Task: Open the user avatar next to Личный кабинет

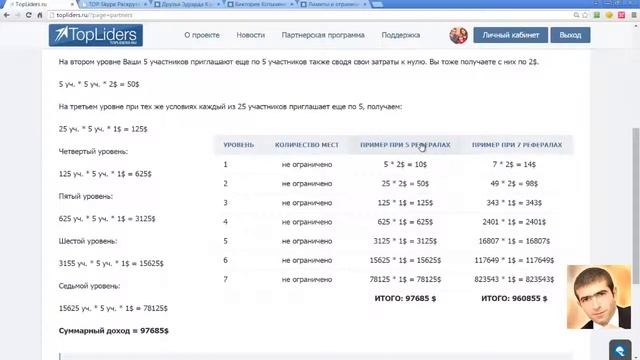Action: click(x=458, y=36)
